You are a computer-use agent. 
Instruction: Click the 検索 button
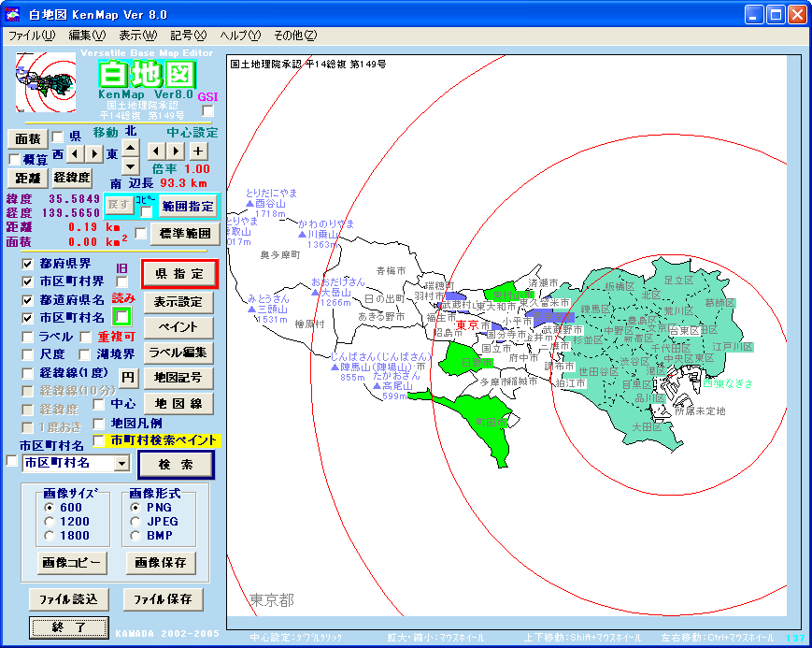(x=176, y=465)
